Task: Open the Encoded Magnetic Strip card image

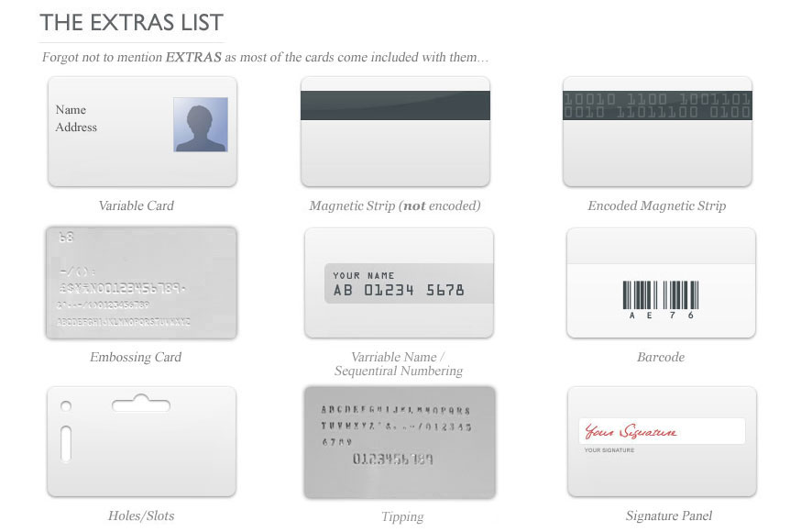Action: point(657,132)
